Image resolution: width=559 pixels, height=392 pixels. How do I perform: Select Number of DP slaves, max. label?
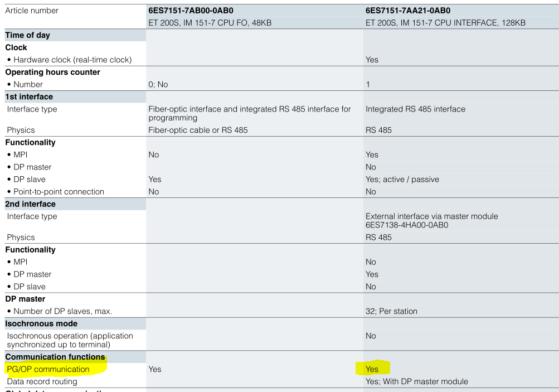63,311
